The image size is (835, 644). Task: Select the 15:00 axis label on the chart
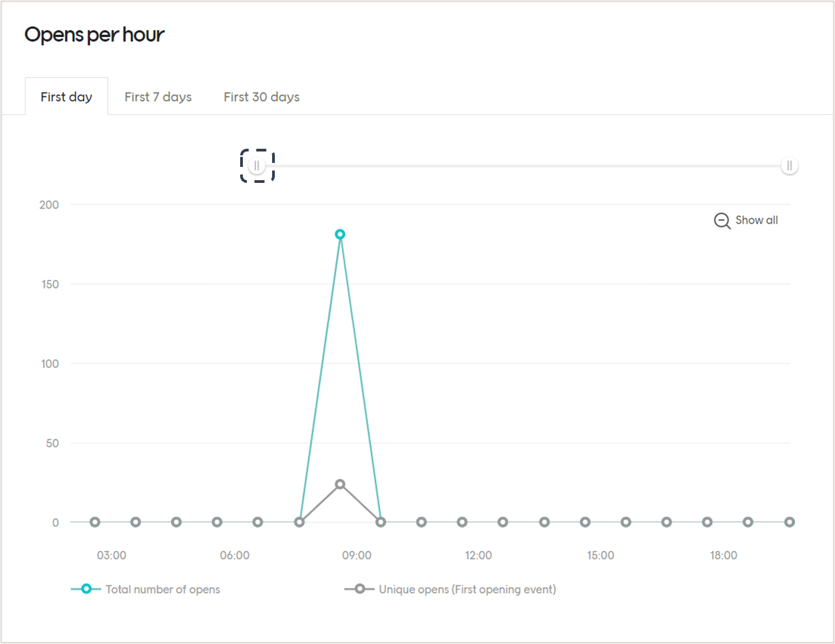[601, 555]
